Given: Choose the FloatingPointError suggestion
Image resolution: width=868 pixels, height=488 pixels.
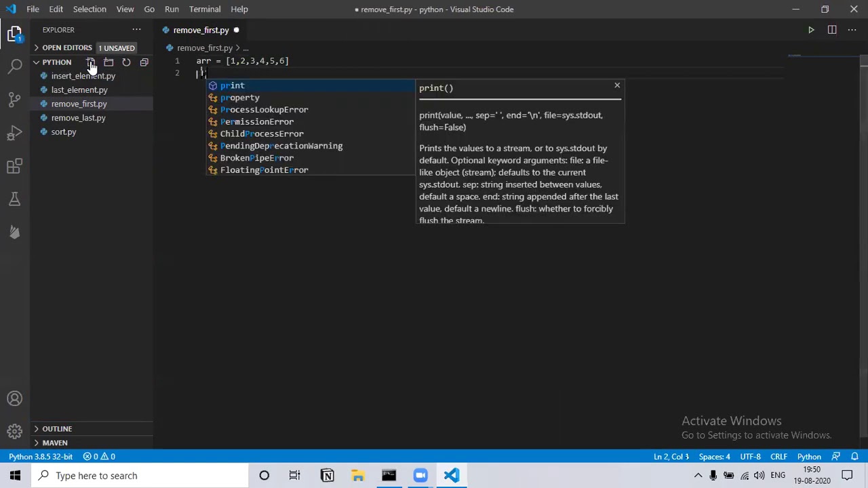Looking at the screenshot, I should coord(311,170).
